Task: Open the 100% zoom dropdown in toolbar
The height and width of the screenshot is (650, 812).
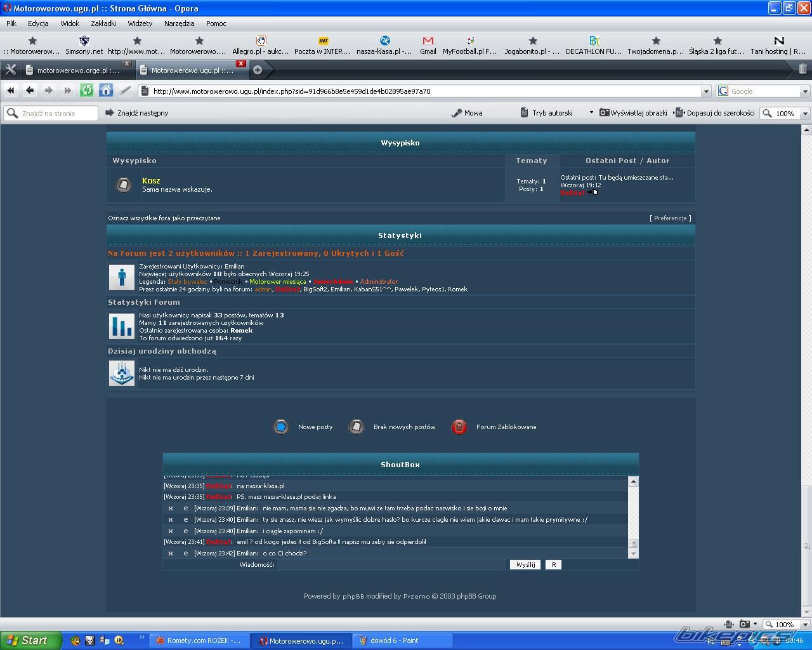Action: [805, 114]
